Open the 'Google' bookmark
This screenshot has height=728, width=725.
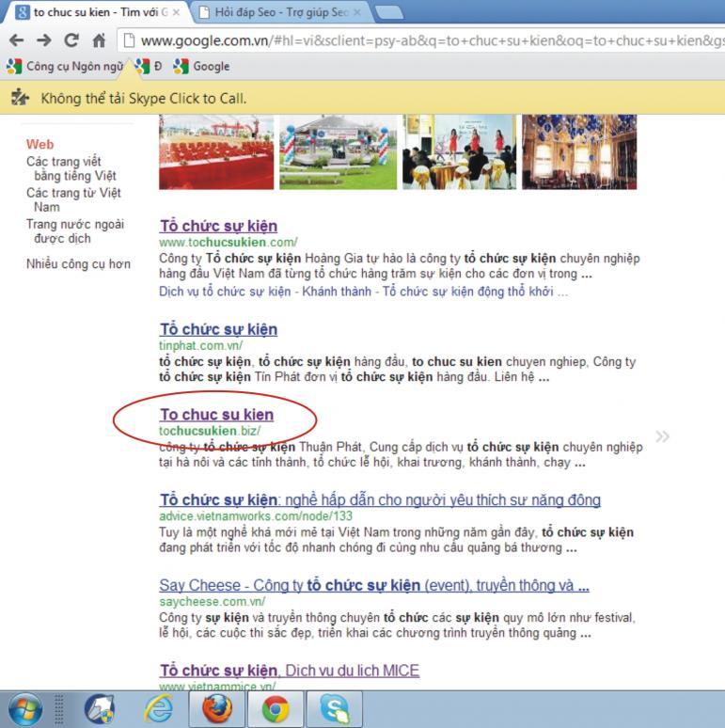coord(201,67)
